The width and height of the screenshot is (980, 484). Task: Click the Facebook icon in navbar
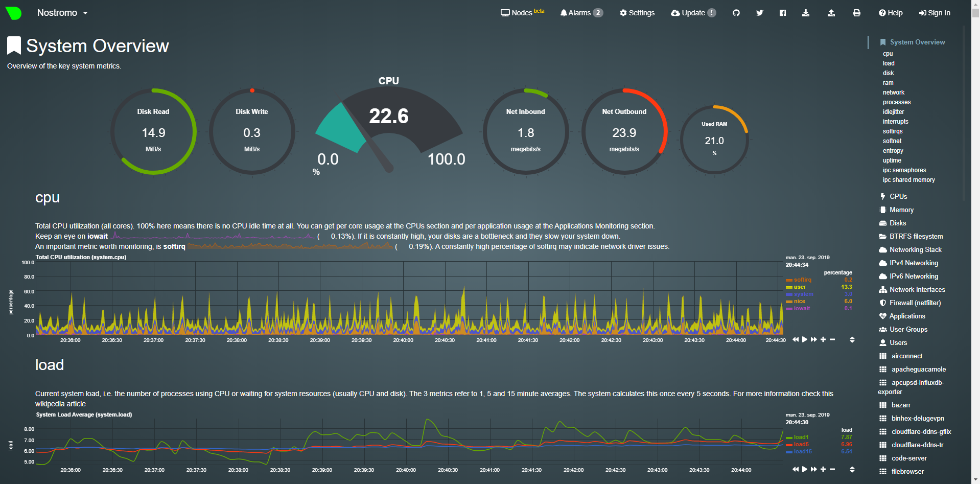pyautogui.click(x=782, y=13)
